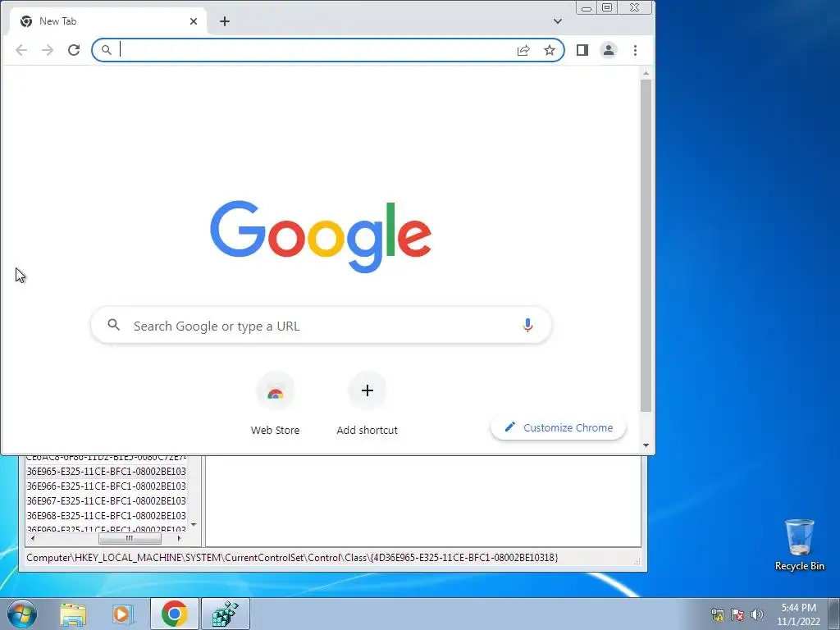The image size is (840, 630).
Task: Open the Recycle Bin desktop icon
Action: [x=799, y=545]
